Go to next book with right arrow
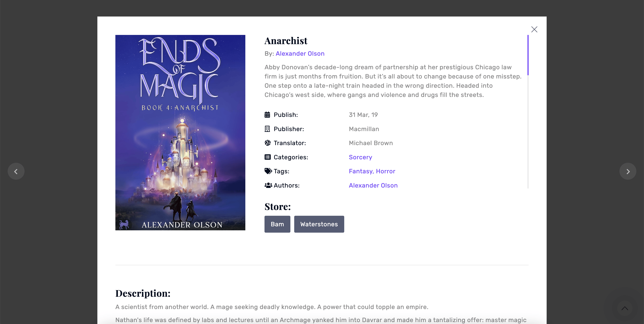 pos(628,172)
